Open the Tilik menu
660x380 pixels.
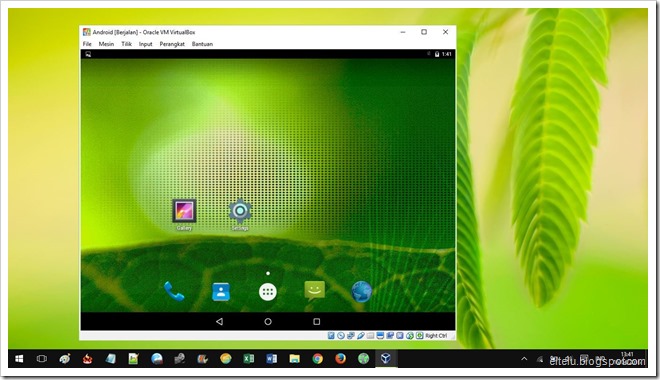[x=126, y=44]
